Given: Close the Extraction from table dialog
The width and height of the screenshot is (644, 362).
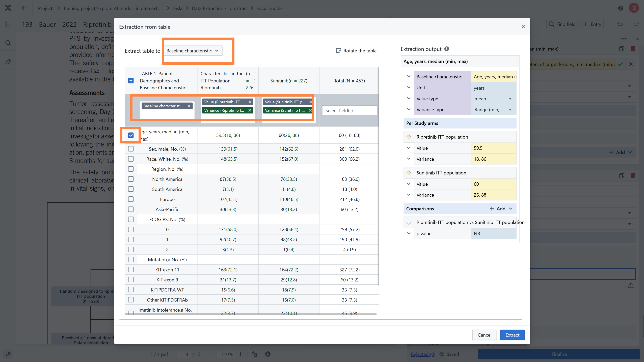Looking at the screenshot, I should click(523, 26).
